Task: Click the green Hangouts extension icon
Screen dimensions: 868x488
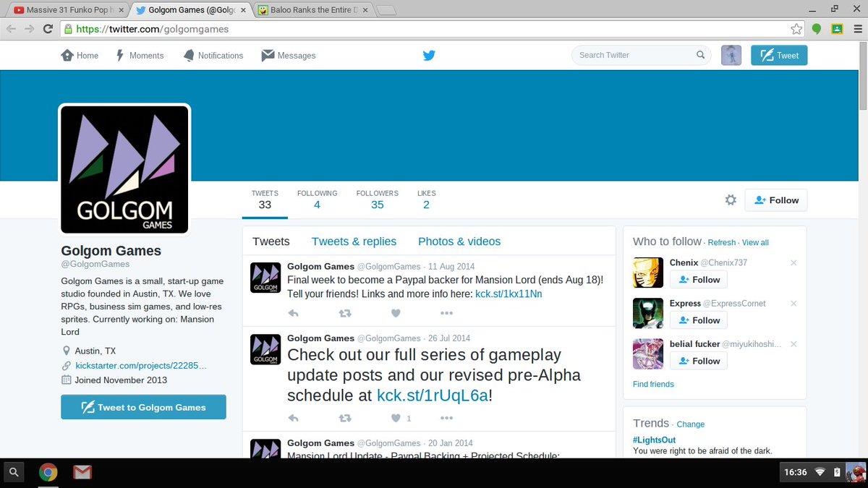Action: pyautogui.click(x=817, y=29)
